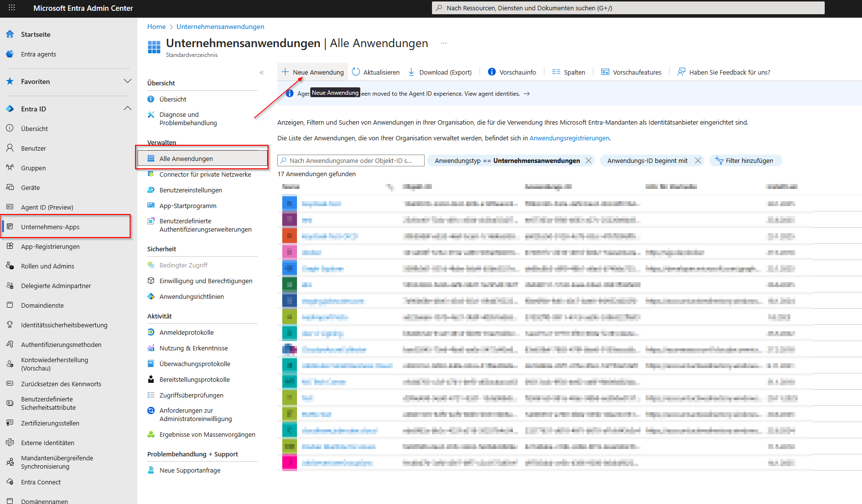Click Filter hinzufügen button
862x504 pixels.
745,160
